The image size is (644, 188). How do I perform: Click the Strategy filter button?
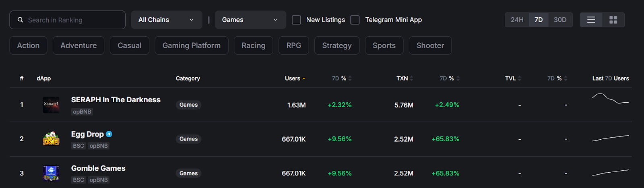point(336,45)
